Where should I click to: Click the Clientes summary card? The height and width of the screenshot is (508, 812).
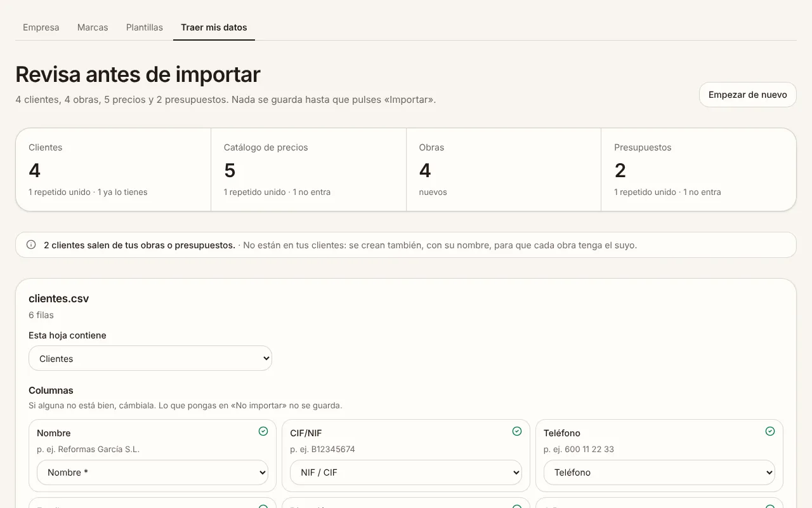click(x=113, y=170)
